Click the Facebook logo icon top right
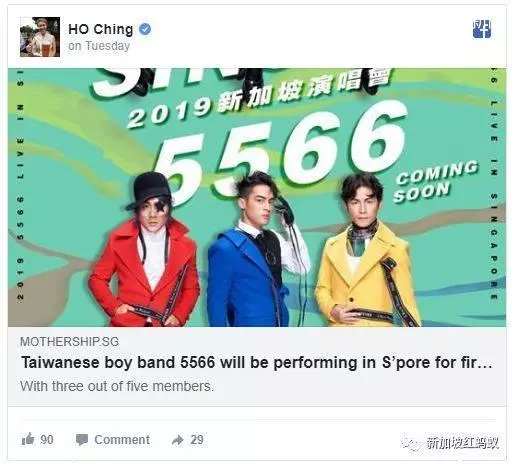The width and height of the screenshot is (515, 466). coord(482,29)
